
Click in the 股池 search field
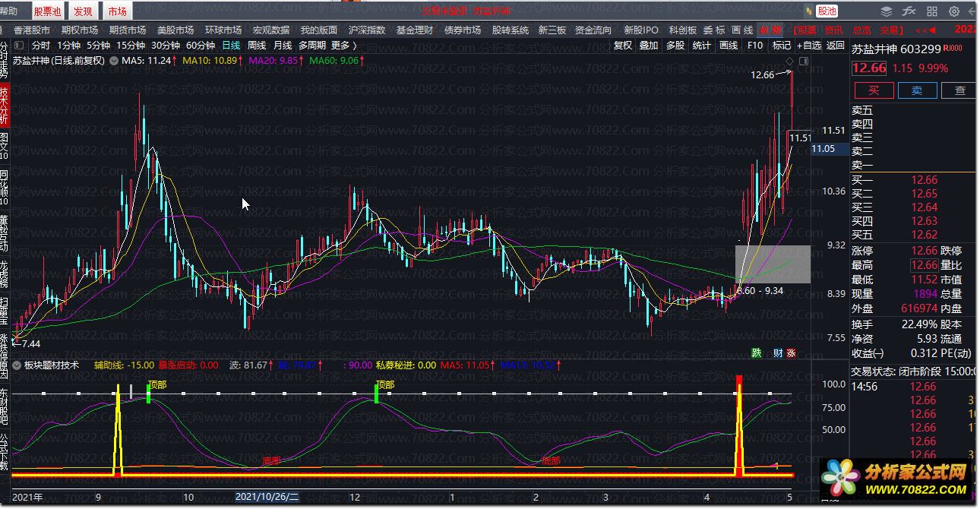827,11
